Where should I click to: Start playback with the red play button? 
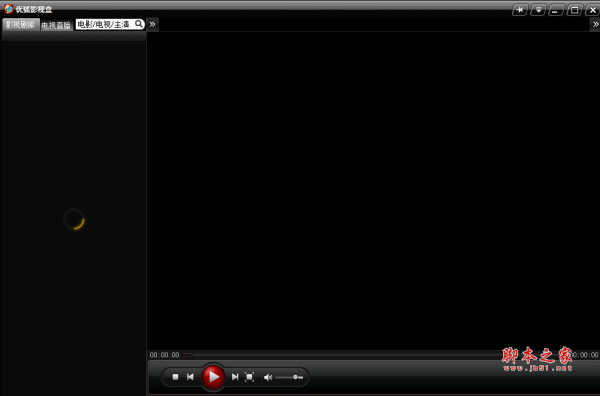pos(213,377)
